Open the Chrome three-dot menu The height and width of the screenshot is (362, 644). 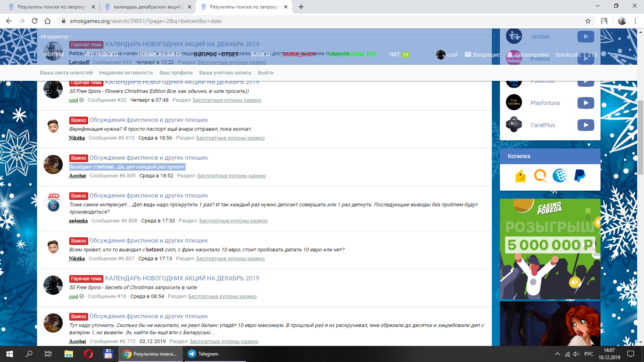635,21
